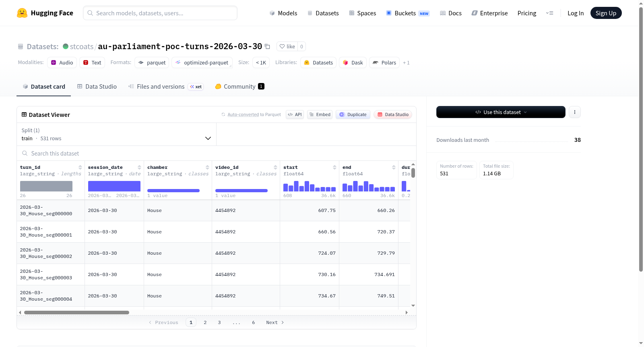Filter by the parquet format tag
This screenshot has width=644, height=347.
click(152, 62)
